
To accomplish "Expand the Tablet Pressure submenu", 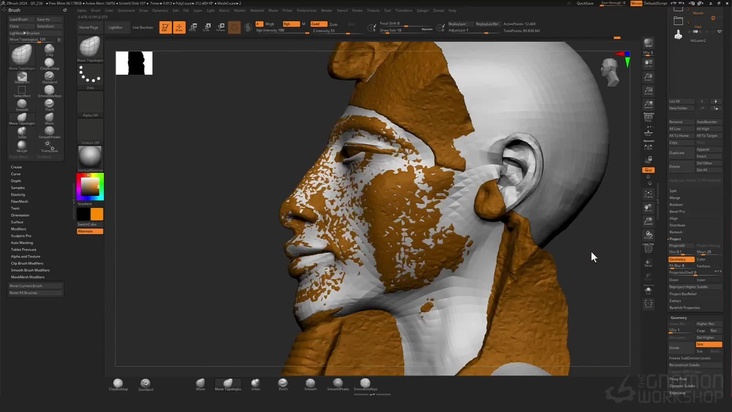I will 23,250.
